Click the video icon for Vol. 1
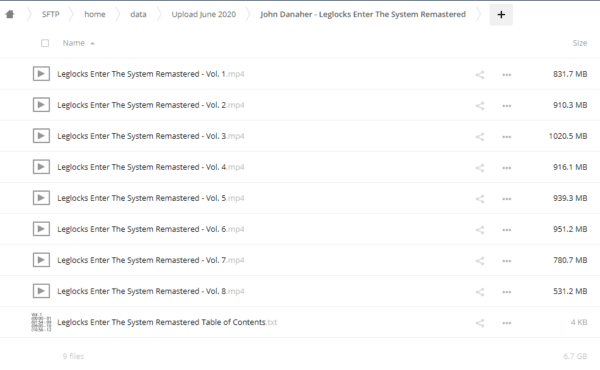Screen dimensions: 600x370 pos(41,74)
